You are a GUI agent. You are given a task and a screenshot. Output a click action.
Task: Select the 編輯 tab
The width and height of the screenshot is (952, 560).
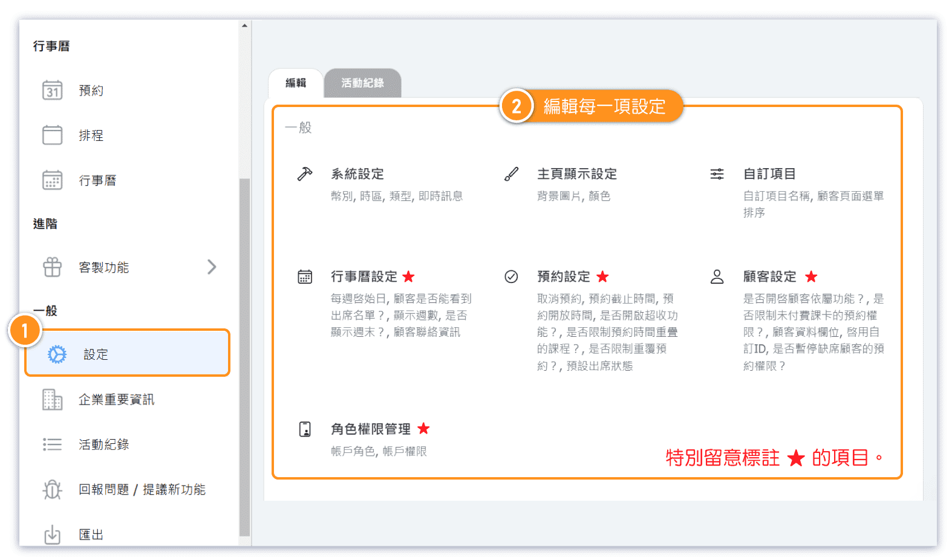296,83
